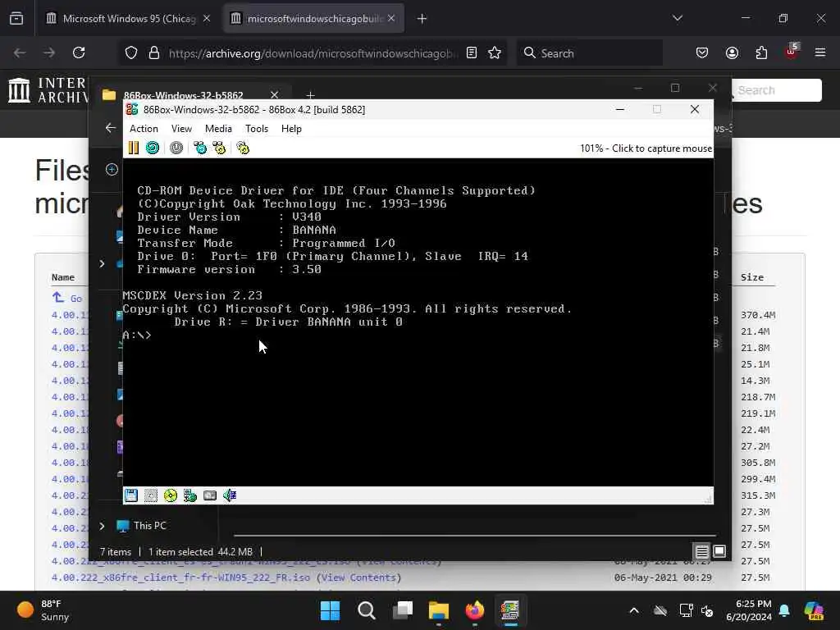The image size is (840, 630).
Task: Close the 86Box-Windows-32-b5862 File Explorer tab
Action: coord(274,95)
